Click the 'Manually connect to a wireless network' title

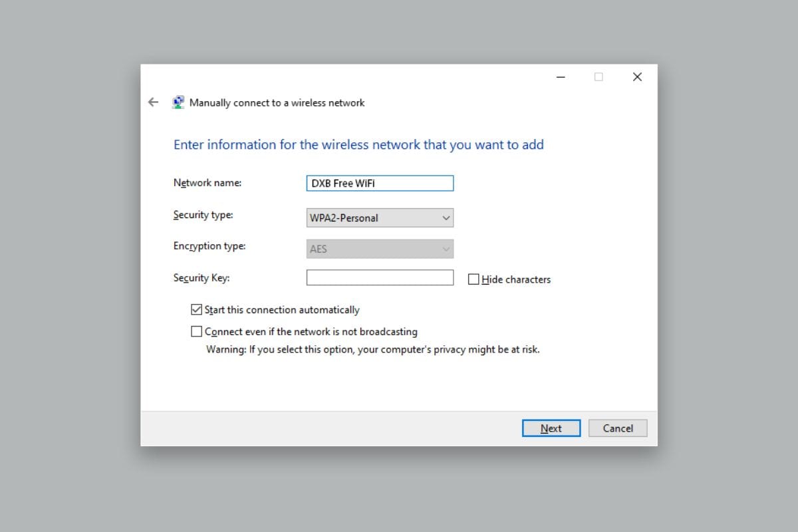tap(277, 102)
